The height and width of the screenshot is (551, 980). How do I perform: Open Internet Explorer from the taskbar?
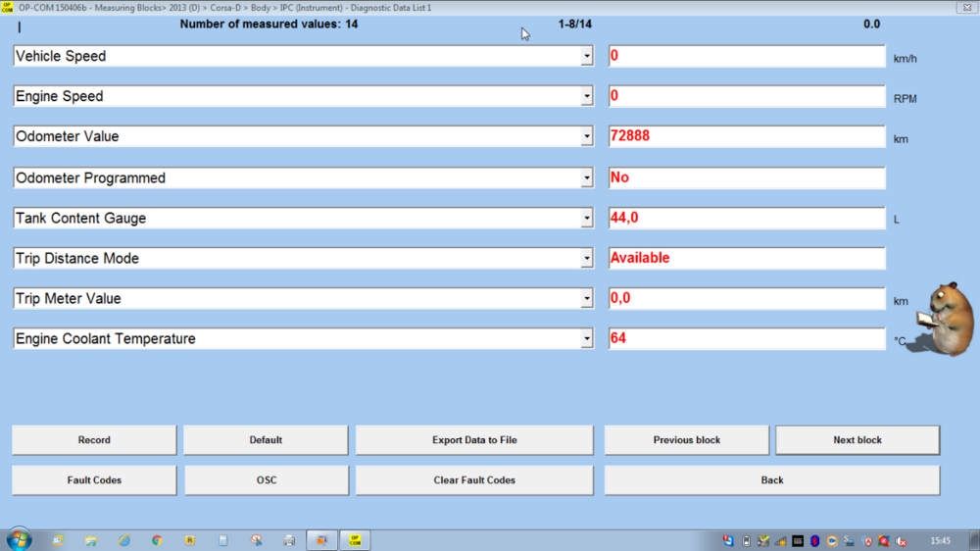point(123,540)
